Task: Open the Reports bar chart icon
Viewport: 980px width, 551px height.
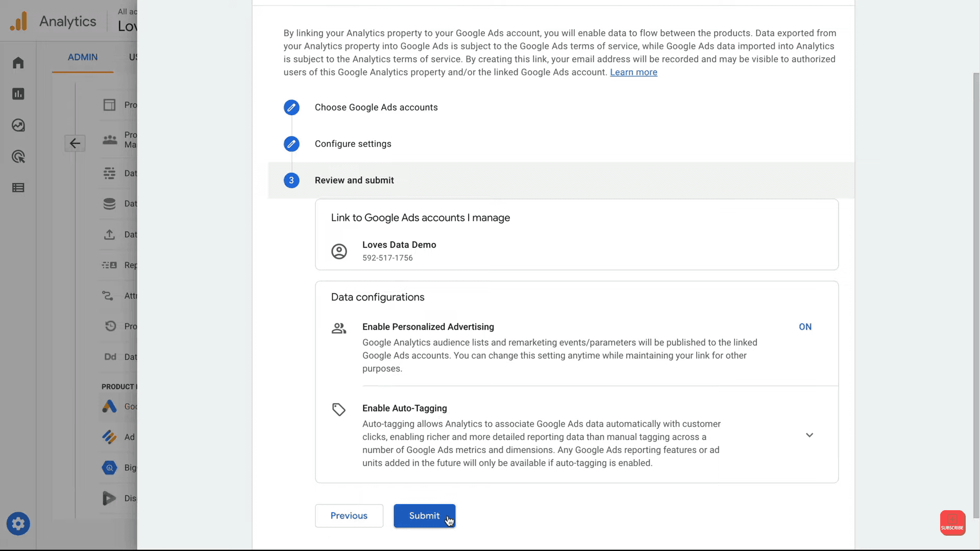Action: 18,94
